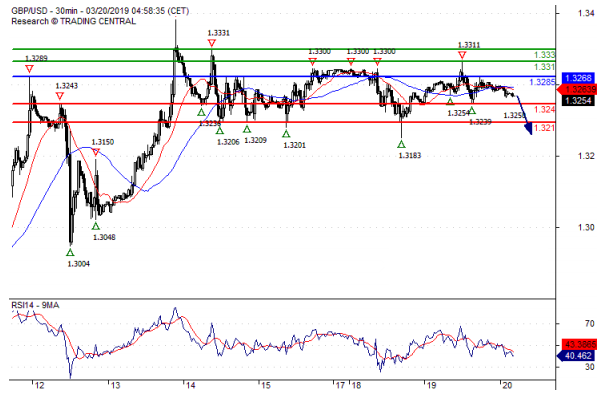Click the green triangle marker at 1.3004
The image size is (603, 397).
point(70,252)
